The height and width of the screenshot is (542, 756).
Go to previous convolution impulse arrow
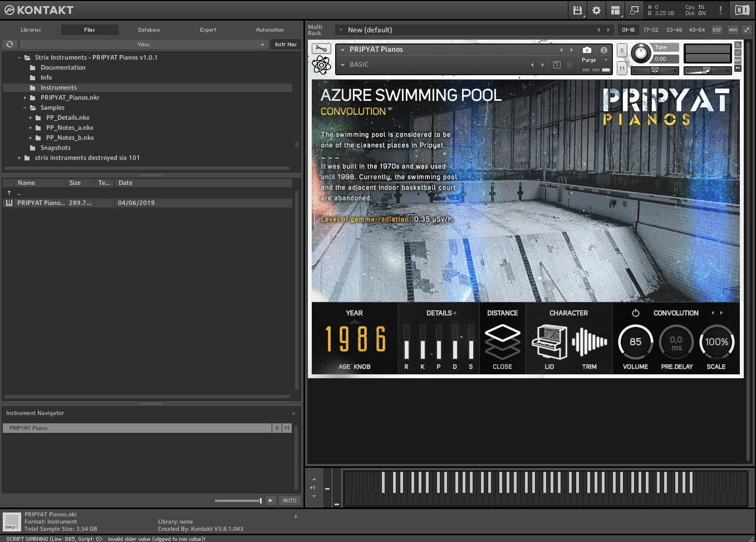click(x=713, y=313)
